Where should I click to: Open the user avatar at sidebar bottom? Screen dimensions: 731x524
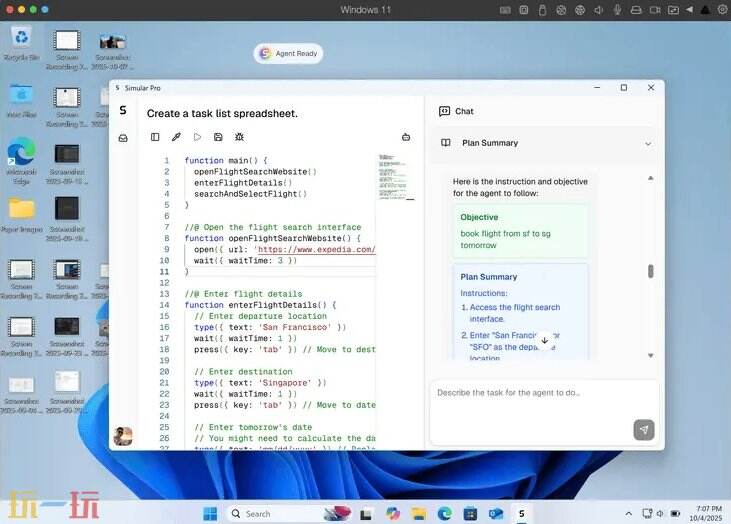click(123, 436)
